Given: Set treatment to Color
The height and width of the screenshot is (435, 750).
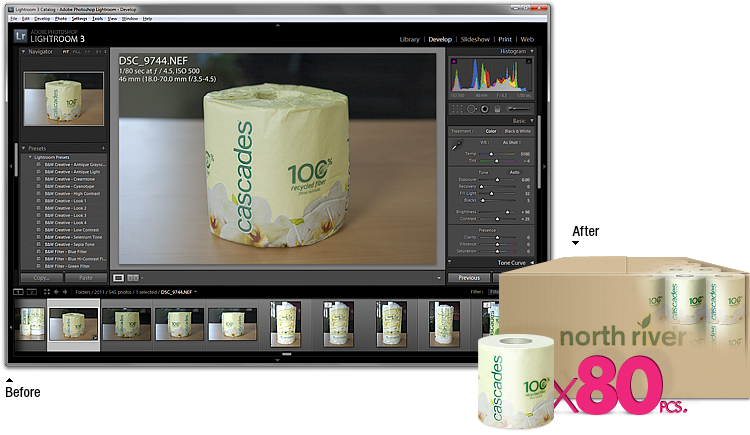Looking at the screenshot, I should click(x=491, y=130).
